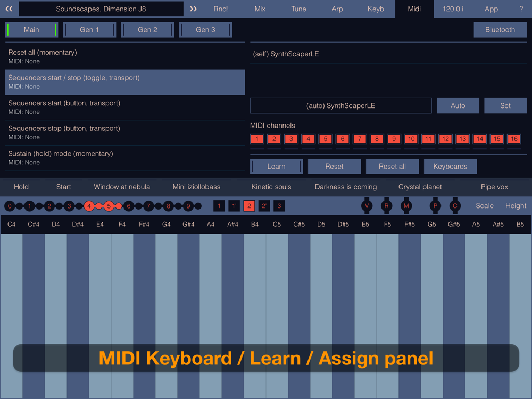Open the (auto) SynthScaperLE MIDI input selector
Viewport: 532px width, 399px height.
click(340, 106)
